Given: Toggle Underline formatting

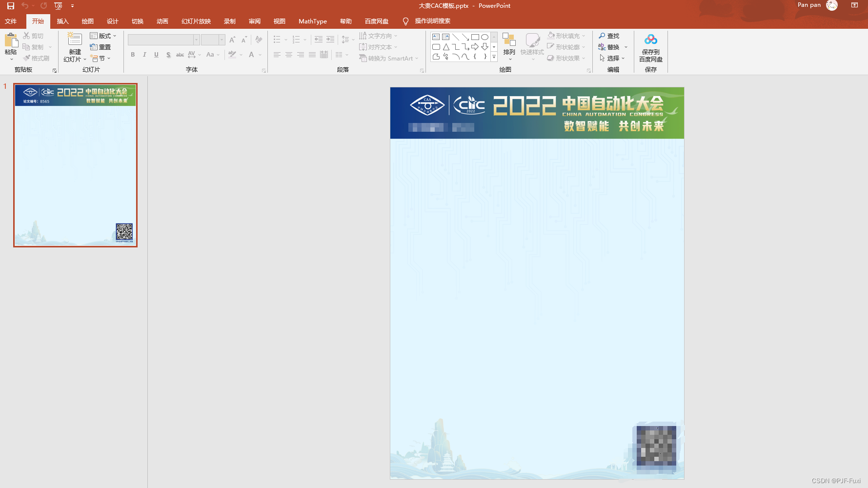Looking at the screenshot, I should click(x=156, y=55).
